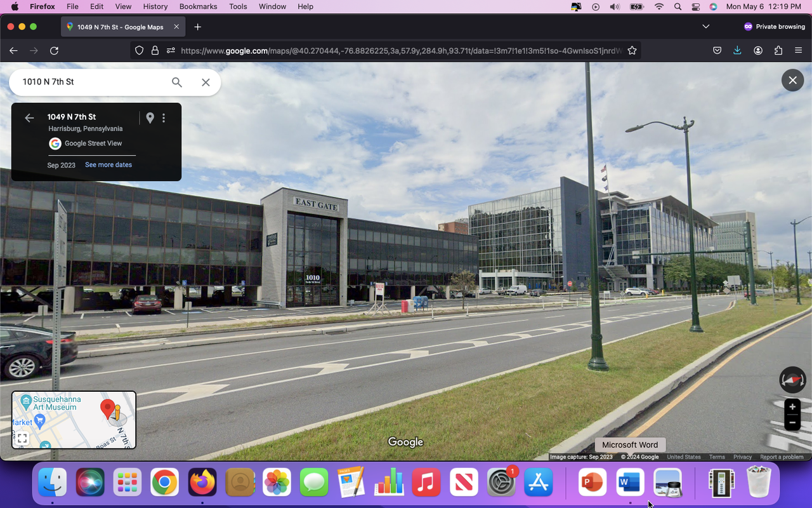
Task: Click See more dates link
Action: 108,164
